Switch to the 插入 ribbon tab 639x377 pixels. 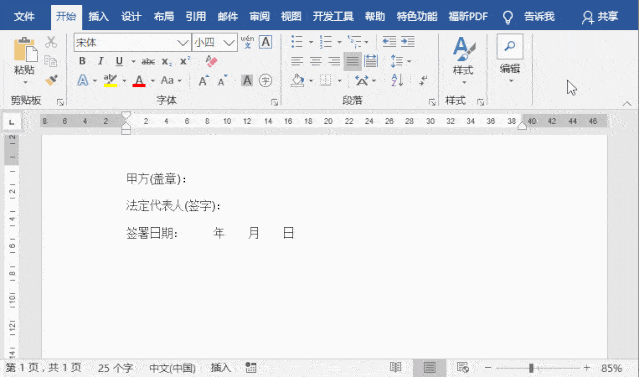[x=99, y=16]
